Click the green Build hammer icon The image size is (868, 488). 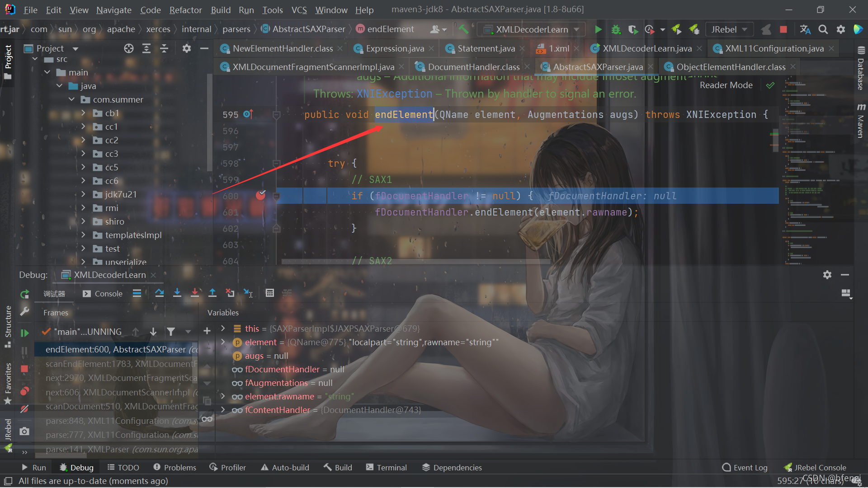463,29
